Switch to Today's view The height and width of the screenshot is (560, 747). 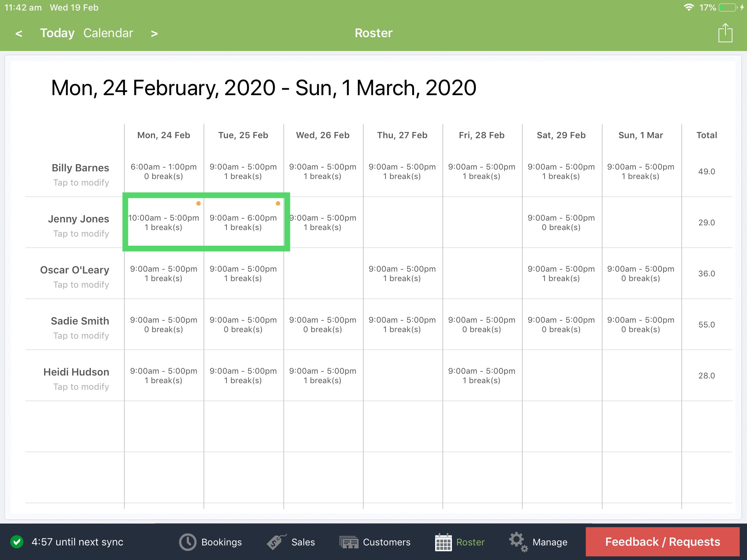(57, 33)
